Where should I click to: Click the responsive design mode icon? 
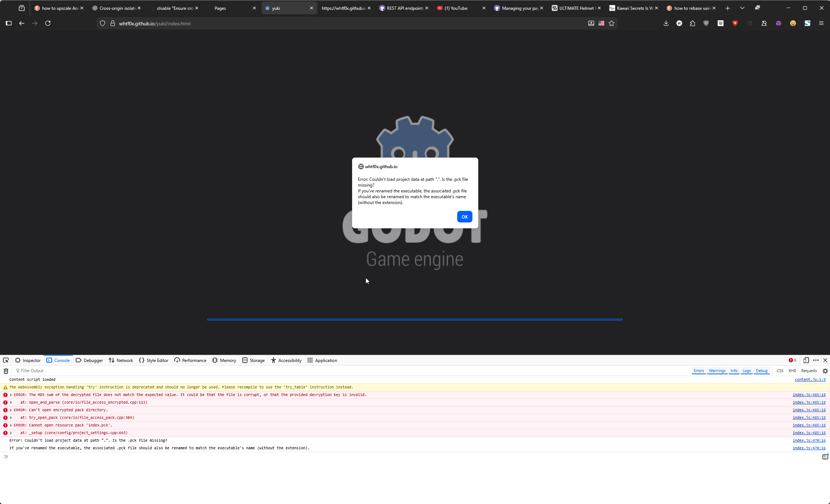pos(806,360)
